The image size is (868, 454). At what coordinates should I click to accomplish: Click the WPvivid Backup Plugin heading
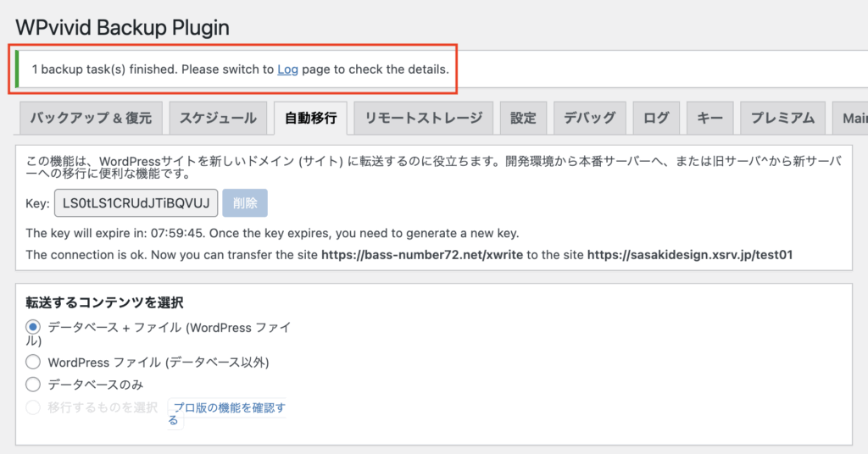click(122, 28)
